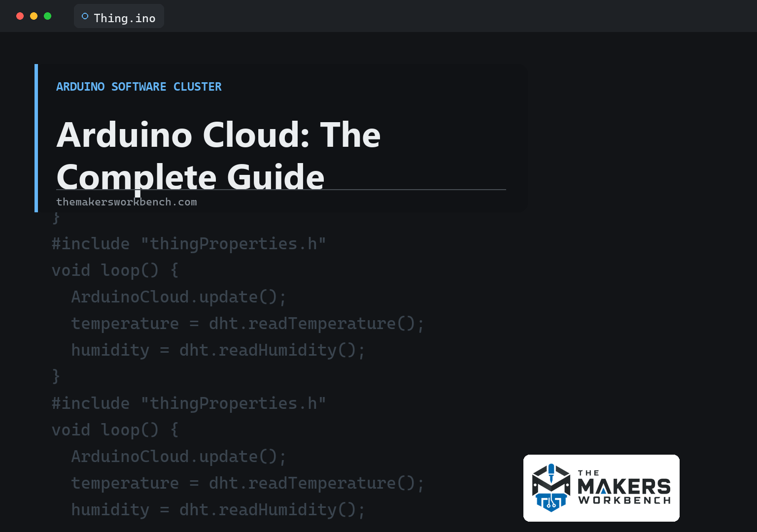Click The Makers Workbench logo
The width and height of the screenshot is (757, 532).
(601, 488)
